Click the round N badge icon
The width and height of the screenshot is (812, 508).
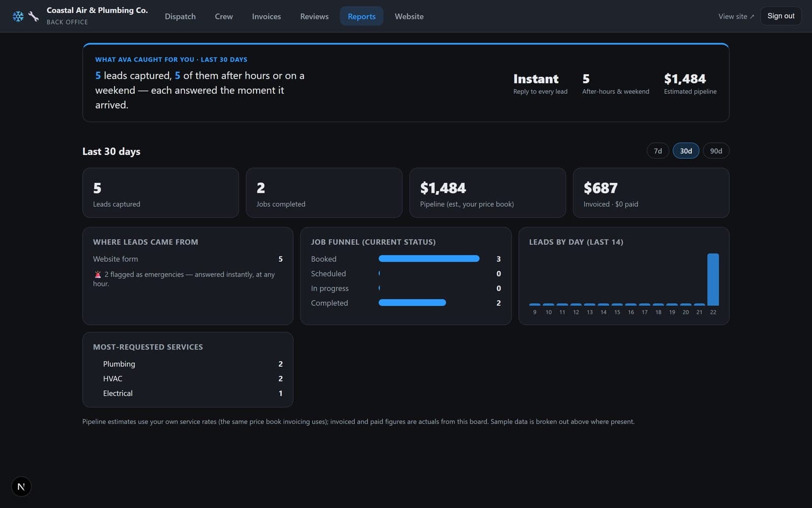pos(21,487)
